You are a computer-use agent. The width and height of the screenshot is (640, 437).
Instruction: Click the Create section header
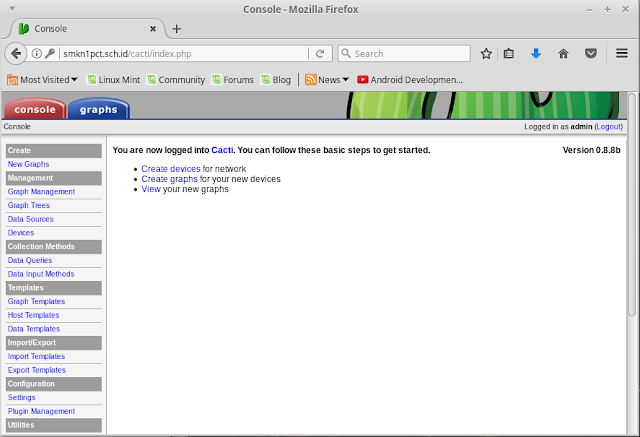tap(54, 151)
